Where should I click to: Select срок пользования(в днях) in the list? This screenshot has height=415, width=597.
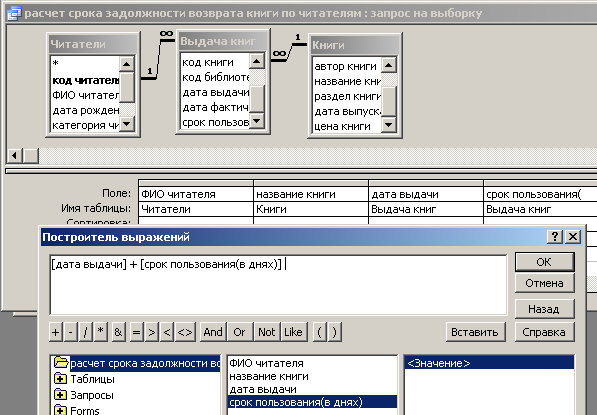click(x=312, y=402)
